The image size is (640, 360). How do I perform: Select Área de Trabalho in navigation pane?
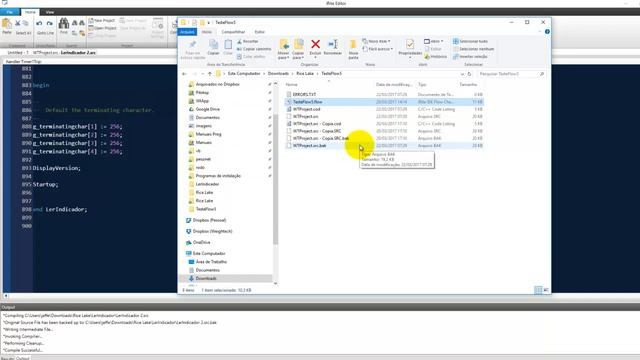[x=211, y=262]
